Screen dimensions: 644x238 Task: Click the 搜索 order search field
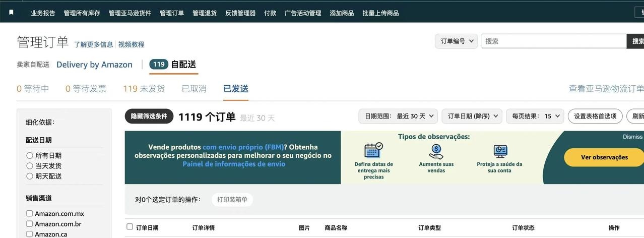point(554,41)
